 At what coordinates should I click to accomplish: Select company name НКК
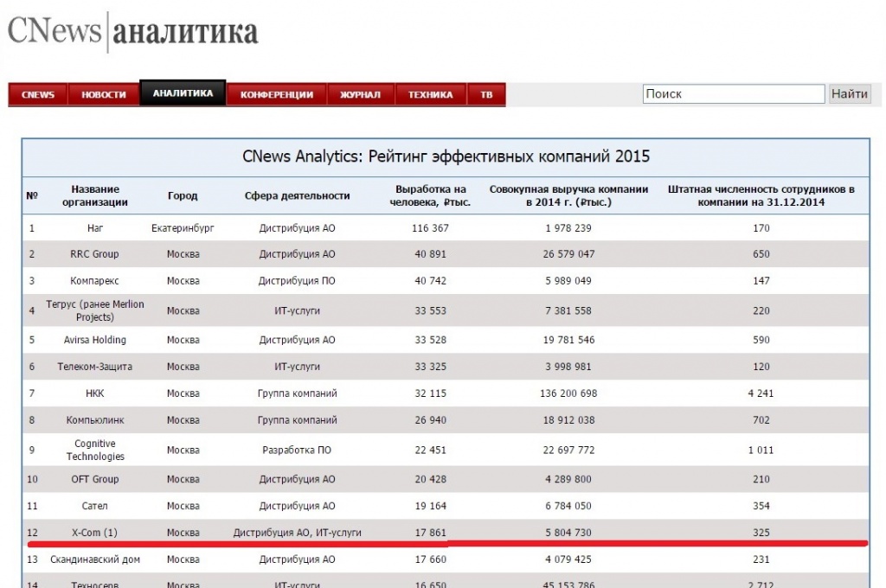(95, 393)
